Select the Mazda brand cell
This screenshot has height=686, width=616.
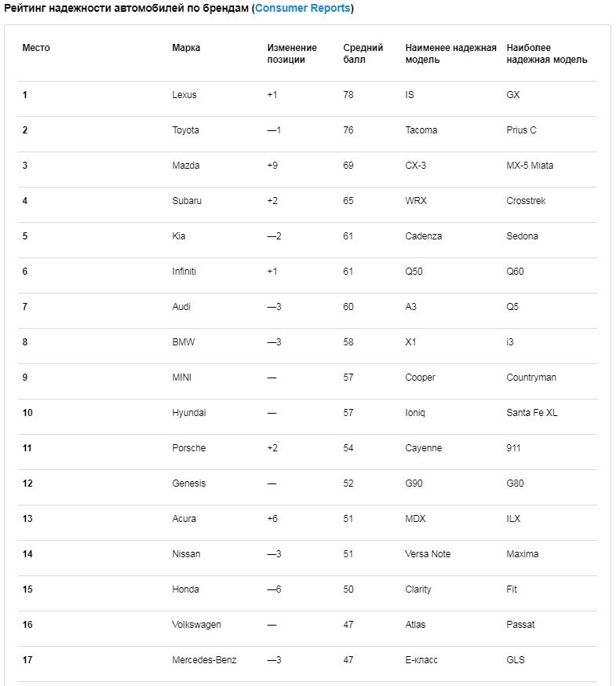click(186, 166)
